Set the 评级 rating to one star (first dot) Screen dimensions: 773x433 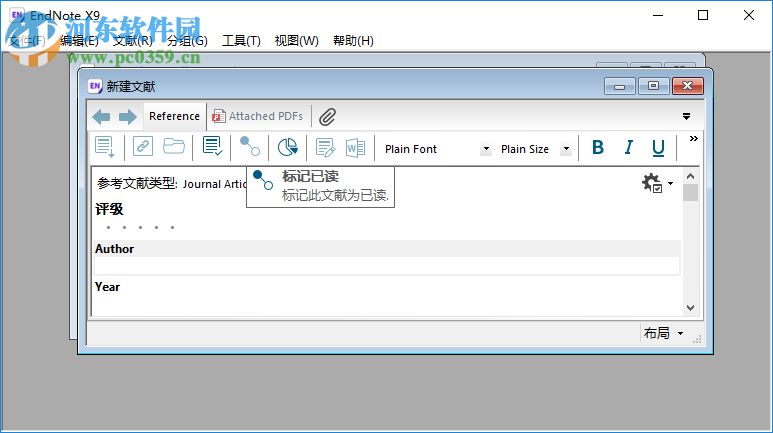[108, 227]
